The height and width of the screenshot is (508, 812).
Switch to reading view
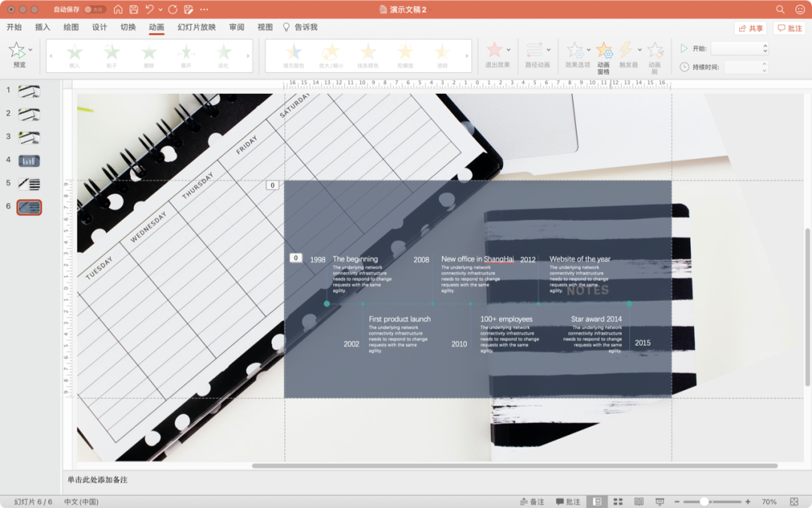[x=639, y=501]
